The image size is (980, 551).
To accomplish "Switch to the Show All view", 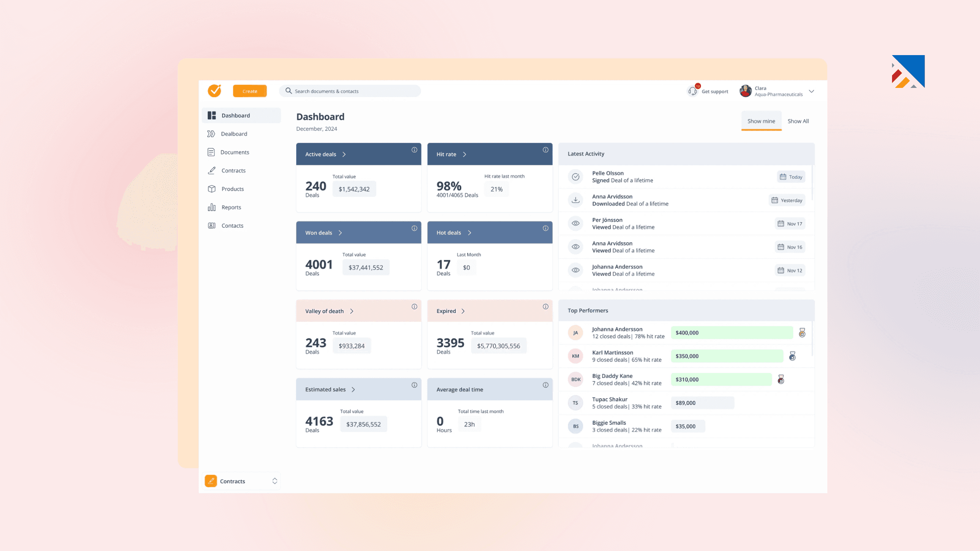I will point(798,121).
